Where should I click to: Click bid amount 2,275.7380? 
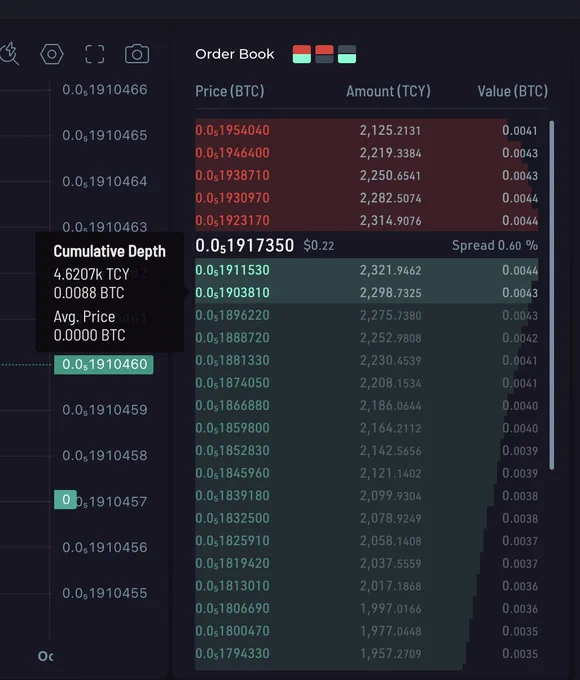click(390, 315)
